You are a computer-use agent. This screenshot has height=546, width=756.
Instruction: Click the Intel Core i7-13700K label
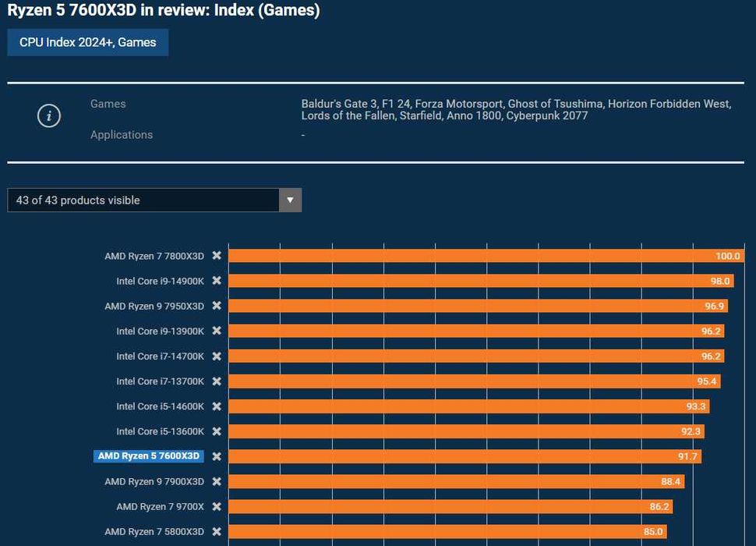[160, 381]
